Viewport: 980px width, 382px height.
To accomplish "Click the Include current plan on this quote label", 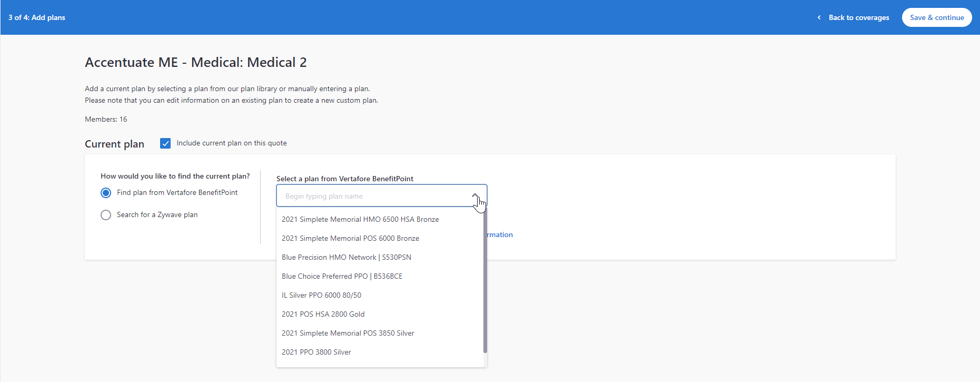I will coord(231,143).
